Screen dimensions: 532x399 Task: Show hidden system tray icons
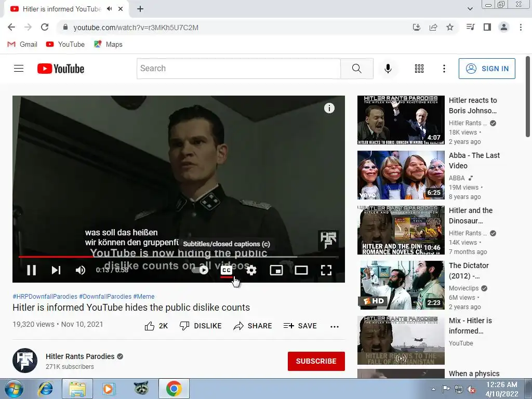[433, 389]
